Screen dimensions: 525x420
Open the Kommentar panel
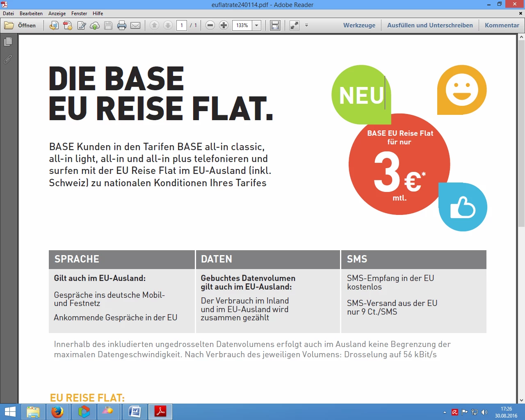point(502,25)
